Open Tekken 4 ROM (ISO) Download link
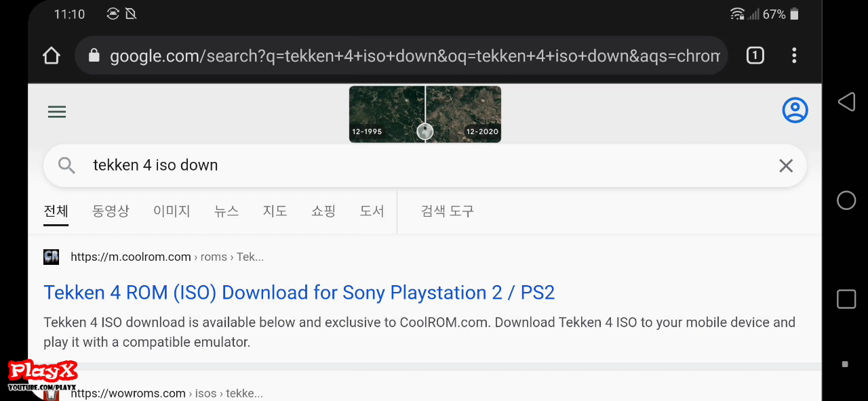868x401 pixels. point(299,293)
